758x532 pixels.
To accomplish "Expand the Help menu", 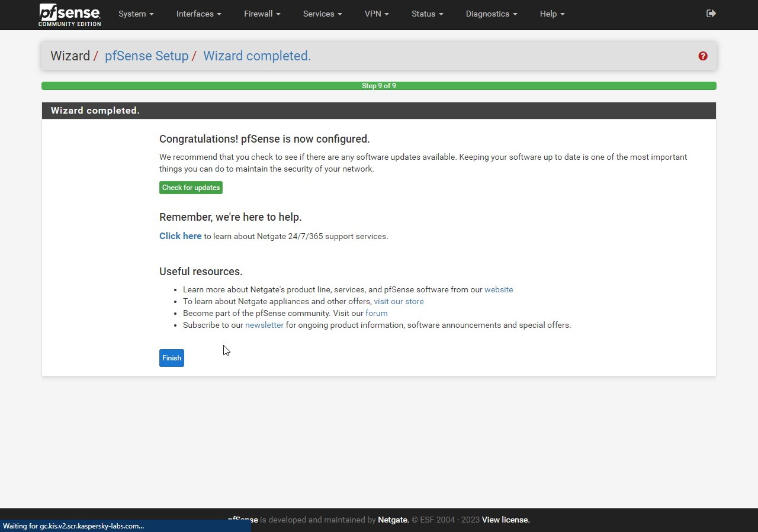I will tap(553, 14).
